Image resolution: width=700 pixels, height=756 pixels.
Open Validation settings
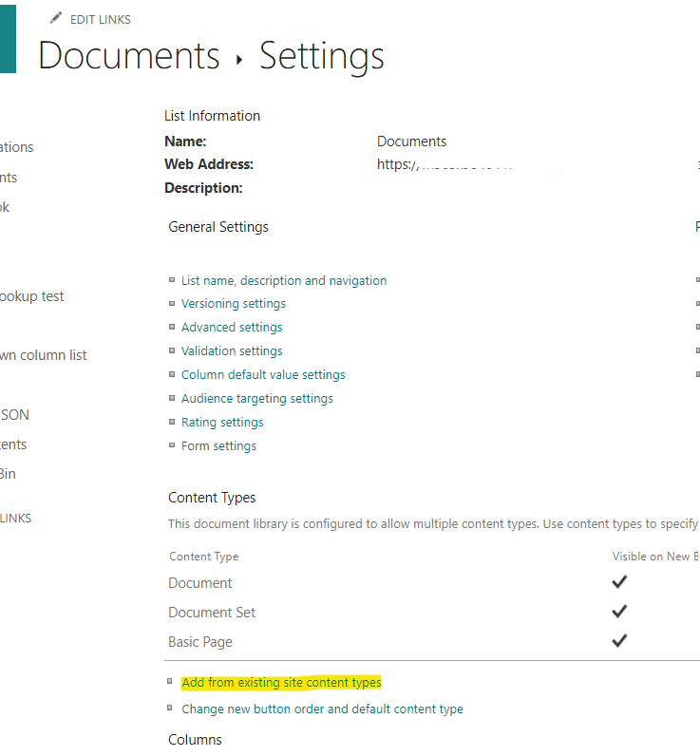coord(232,351)
